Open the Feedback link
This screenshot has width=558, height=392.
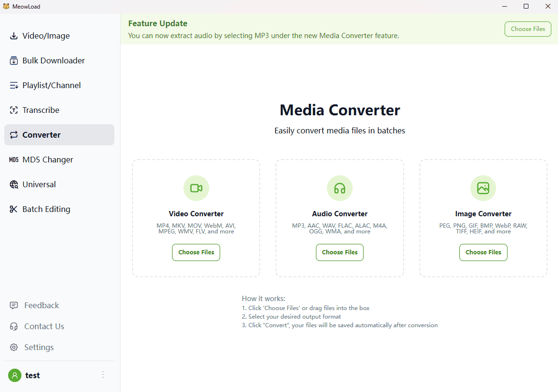point(41,305)
